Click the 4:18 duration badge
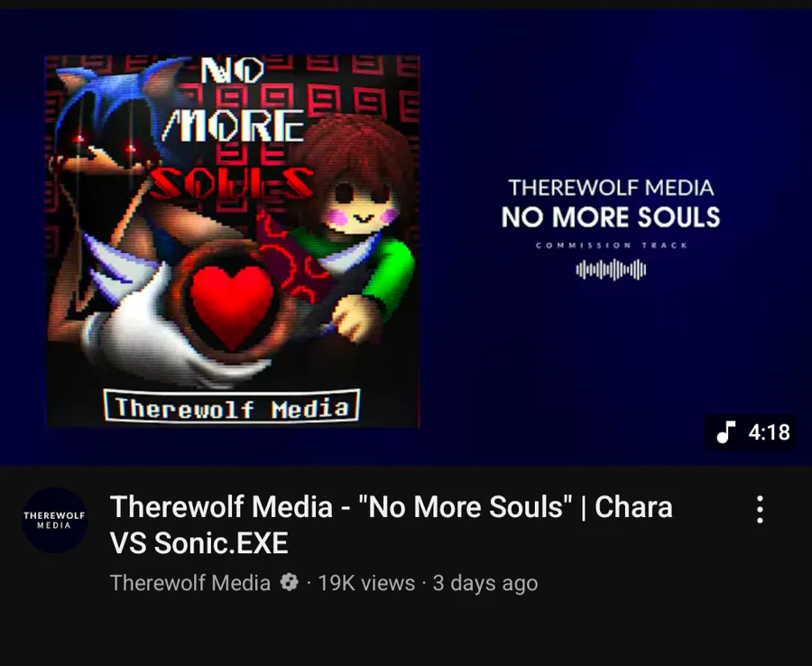 pyautogui.click(x=751, y=432)
